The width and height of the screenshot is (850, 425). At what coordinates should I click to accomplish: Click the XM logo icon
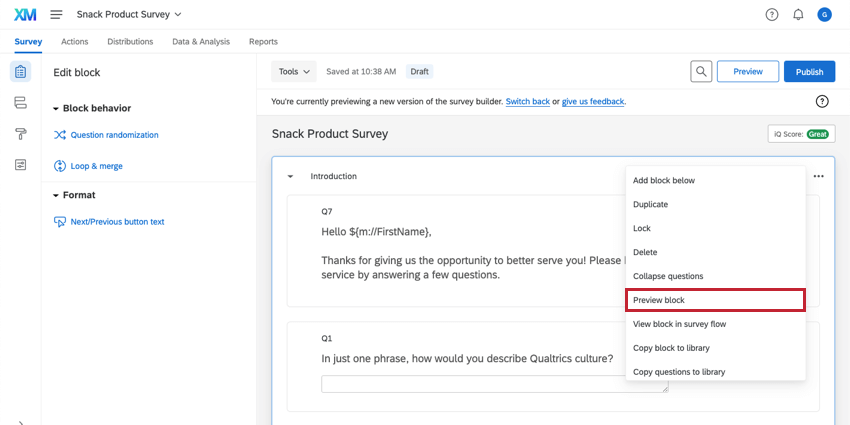[x=24, y=14]
